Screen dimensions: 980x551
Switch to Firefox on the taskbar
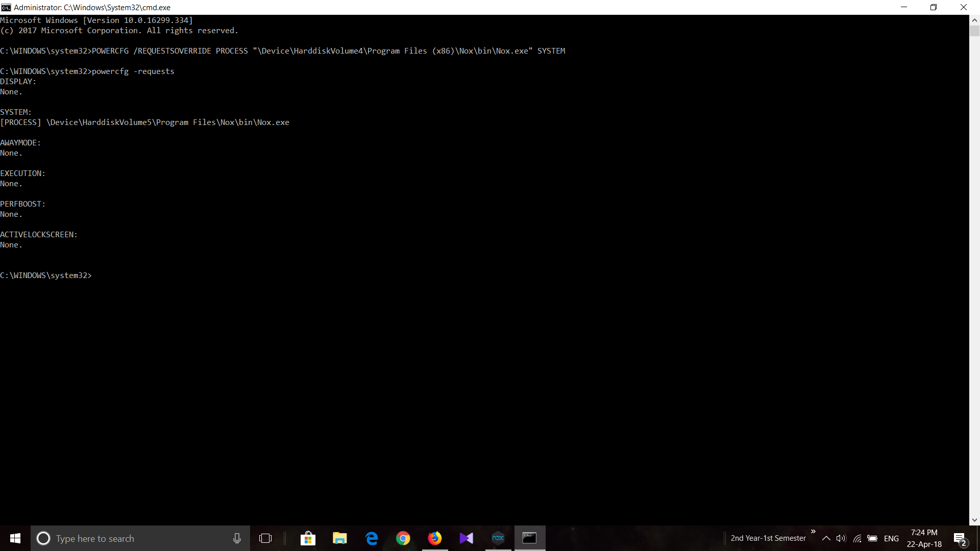435,538
